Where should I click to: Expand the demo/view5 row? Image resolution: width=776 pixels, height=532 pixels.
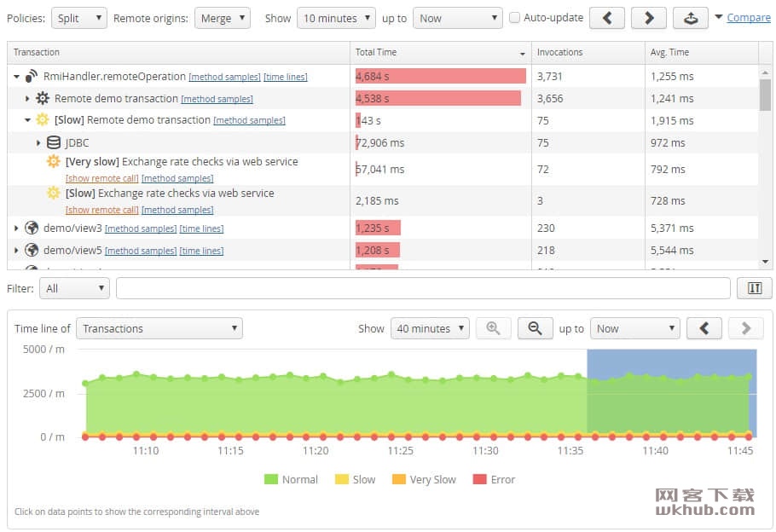coord(16,251)
